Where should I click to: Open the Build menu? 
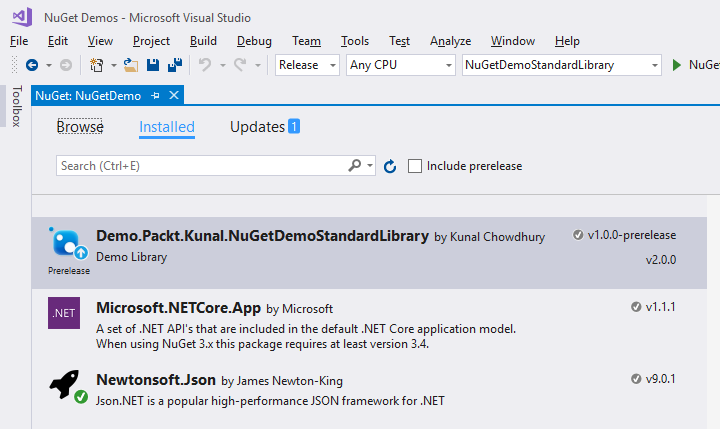tap(203, 41)
